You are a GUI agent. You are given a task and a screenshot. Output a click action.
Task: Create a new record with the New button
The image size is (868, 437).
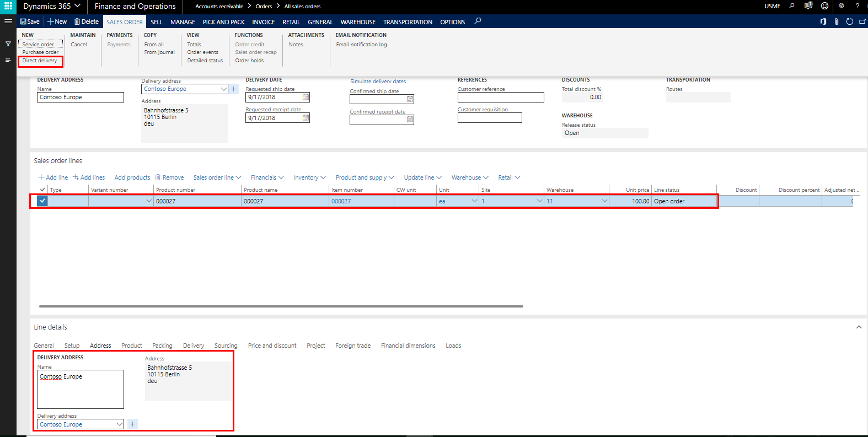pos(57,21)
